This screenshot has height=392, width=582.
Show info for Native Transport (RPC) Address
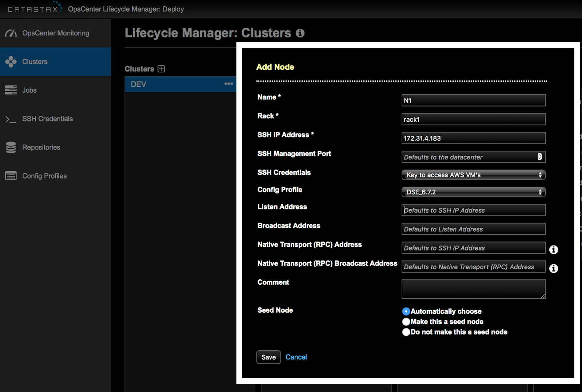tap(554, 249)
